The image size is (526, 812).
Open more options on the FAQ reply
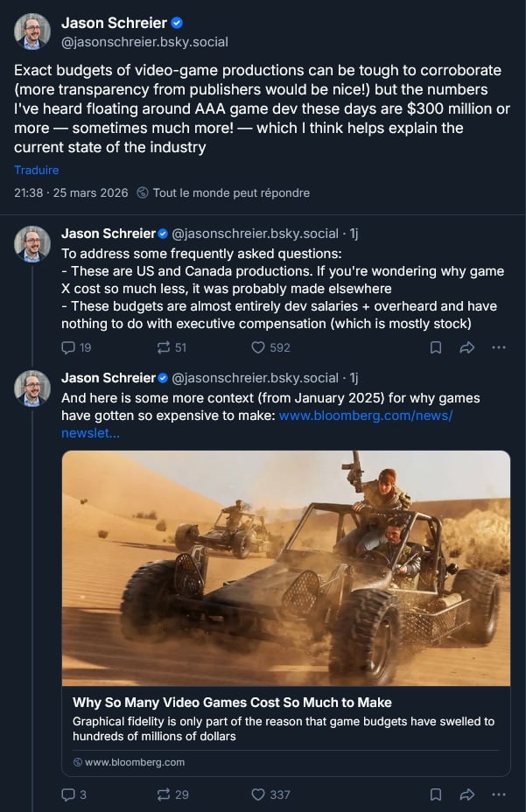click(499, 347)
